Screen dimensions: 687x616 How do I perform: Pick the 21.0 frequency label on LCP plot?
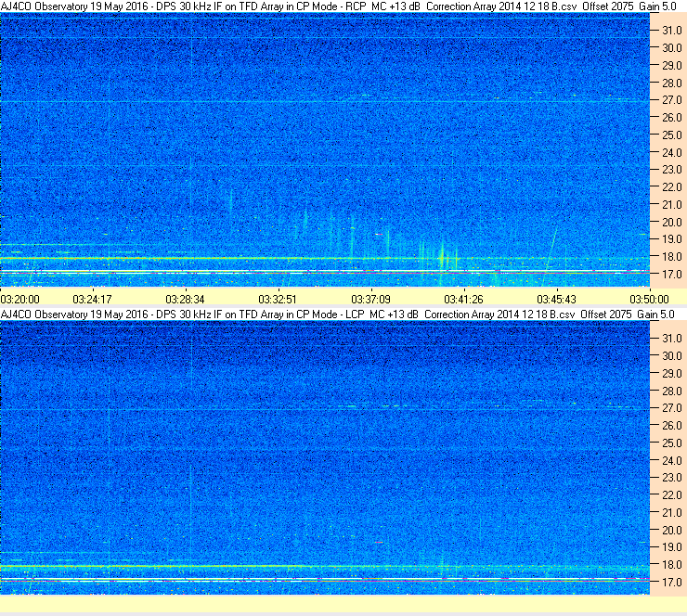click(671, 513)
